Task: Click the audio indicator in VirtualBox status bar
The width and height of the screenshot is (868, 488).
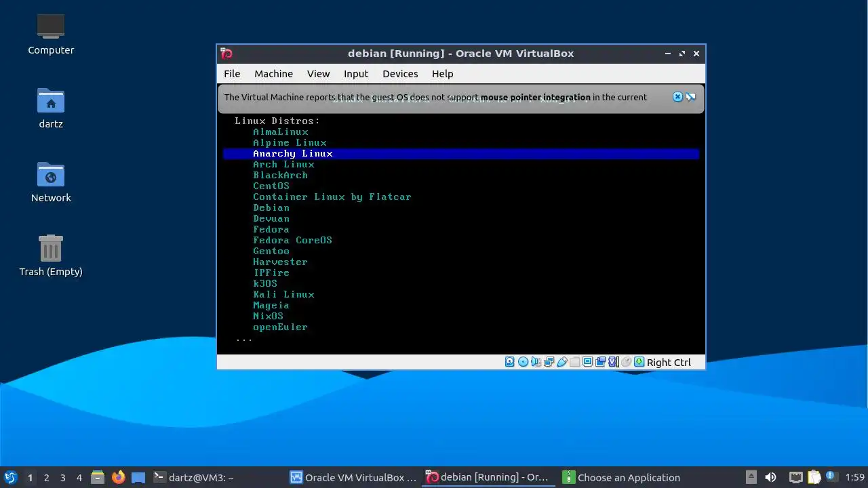Action: click(x=536, y=362)
